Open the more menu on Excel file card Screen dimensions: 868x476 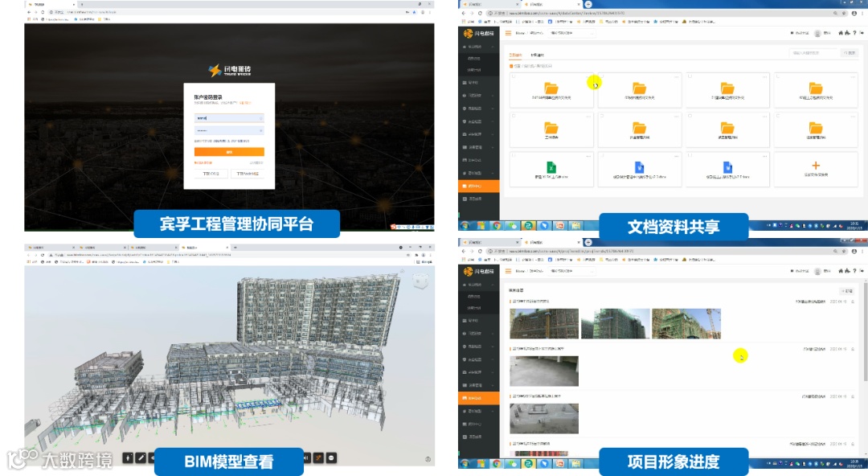click(588, 156)
